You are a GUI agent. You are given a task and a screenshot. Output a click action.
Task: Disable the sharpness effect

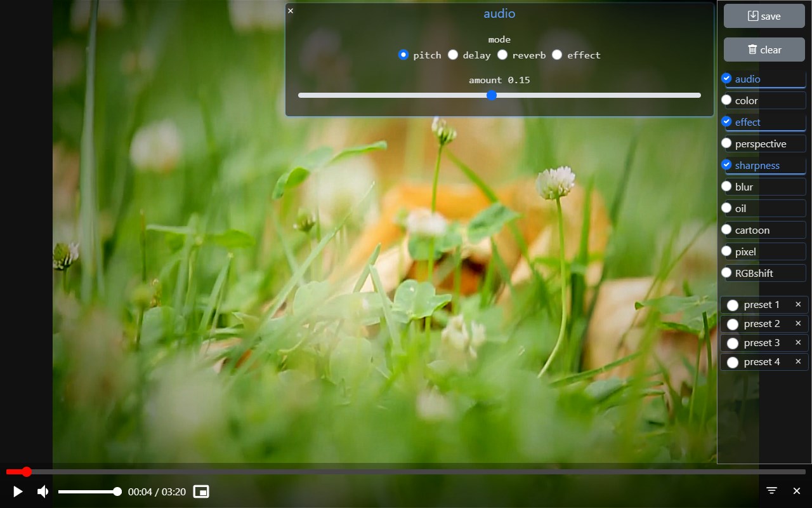(726, 165)
